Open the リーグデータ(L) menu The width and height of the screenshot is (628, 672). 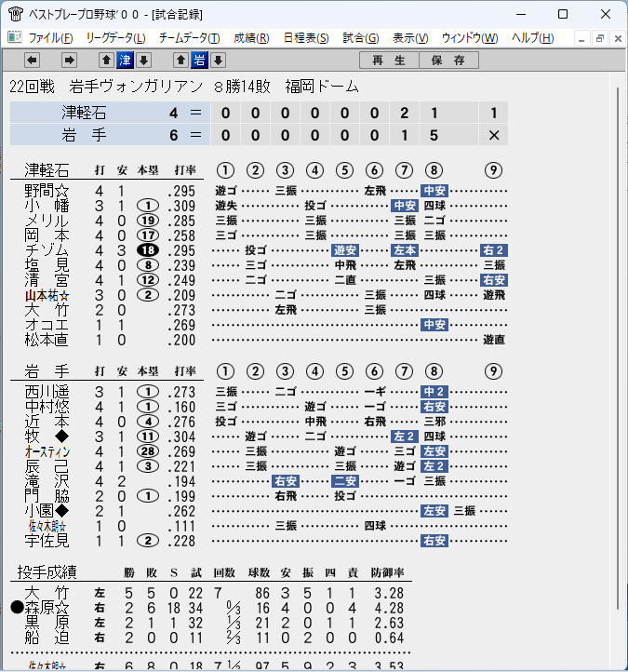115,38
